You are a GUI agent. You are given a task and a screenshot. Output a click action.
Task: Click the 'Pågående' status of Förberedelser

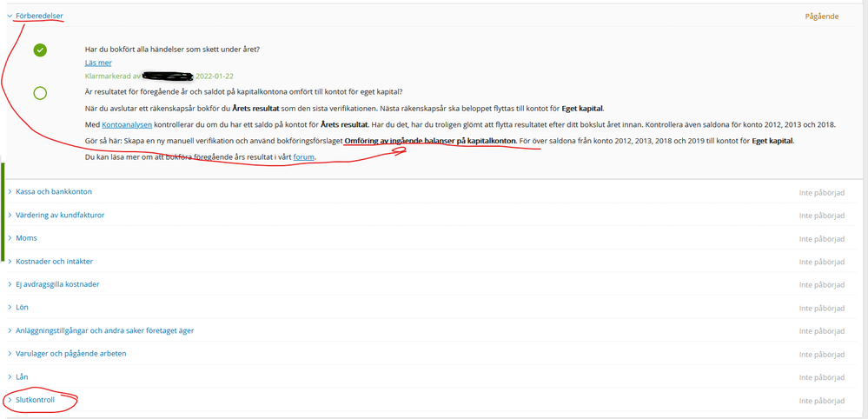(821, 16)
